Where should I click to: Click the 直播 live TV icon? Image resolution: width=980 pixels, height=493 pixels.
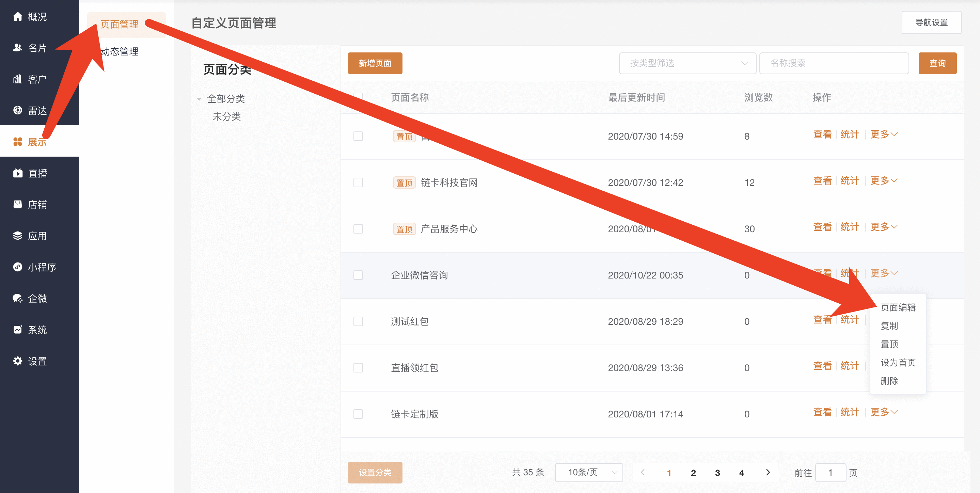pyautogui.click(x=17, y=173)
